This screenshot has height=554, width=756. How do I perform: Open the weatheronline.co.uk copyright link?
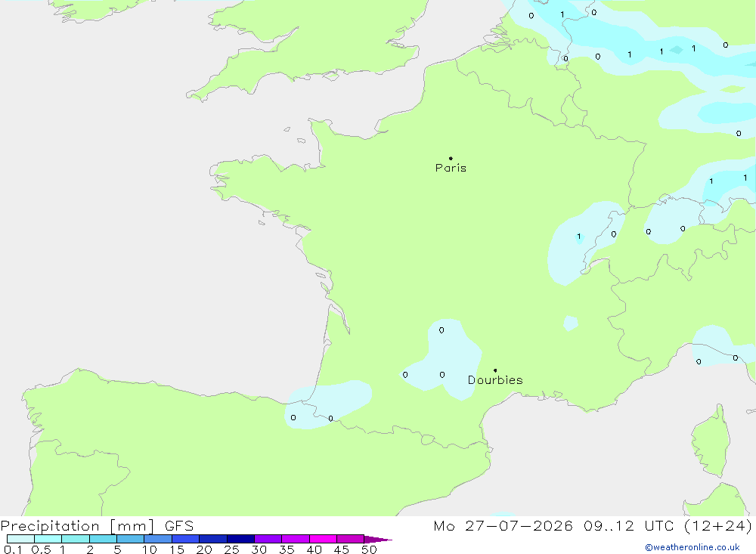point(692,547)
